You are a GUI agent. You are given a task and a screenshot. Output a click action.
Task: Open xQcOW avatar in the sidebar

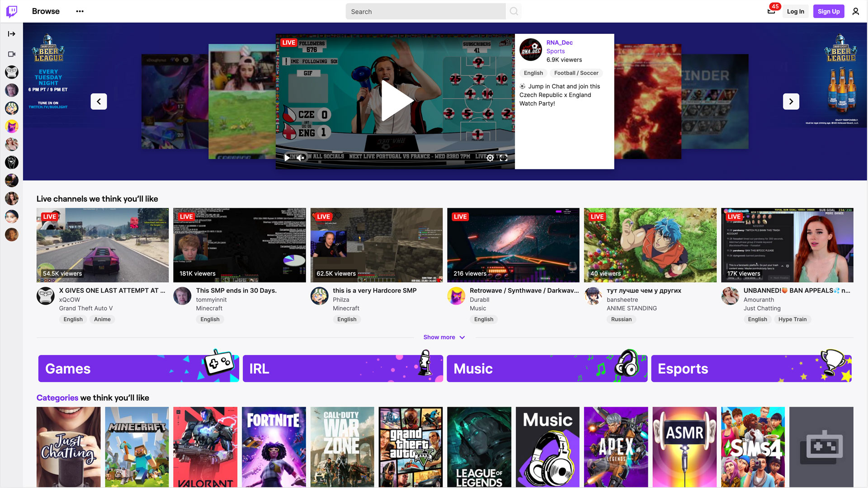coord(12,72)
